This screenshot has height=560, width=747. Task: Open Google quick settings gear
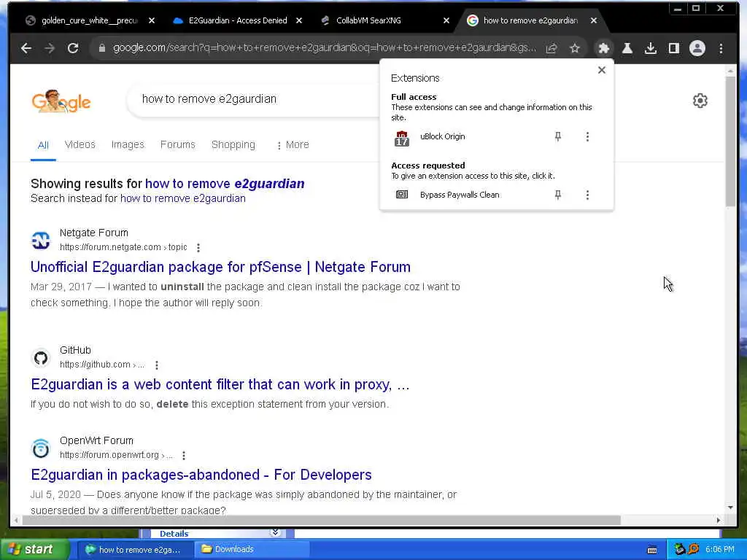point(700,101)
